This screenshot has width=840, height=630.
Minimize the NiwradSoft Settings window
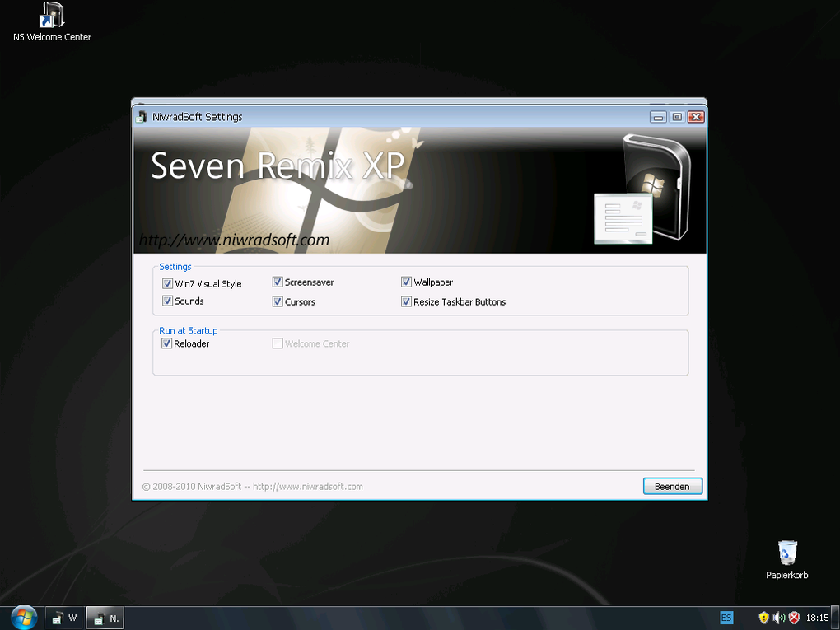pyautogui.click(x=658, y=117)
